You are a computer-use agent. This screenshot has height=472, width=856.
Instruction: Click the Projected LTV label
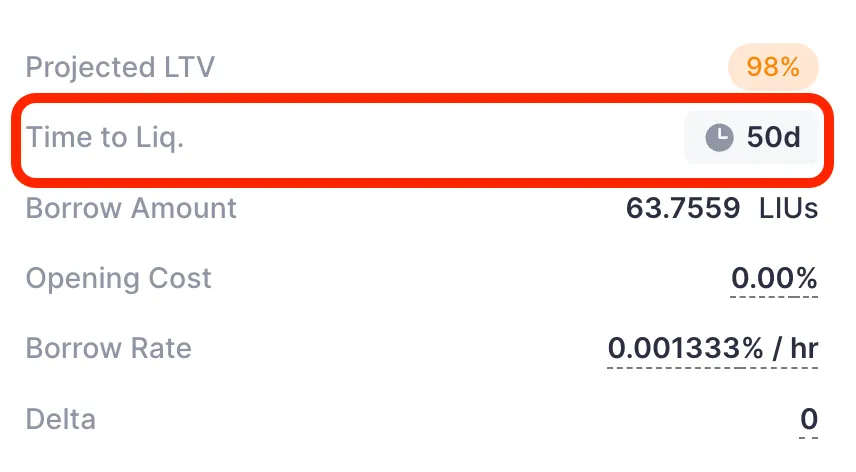(120, 67)
